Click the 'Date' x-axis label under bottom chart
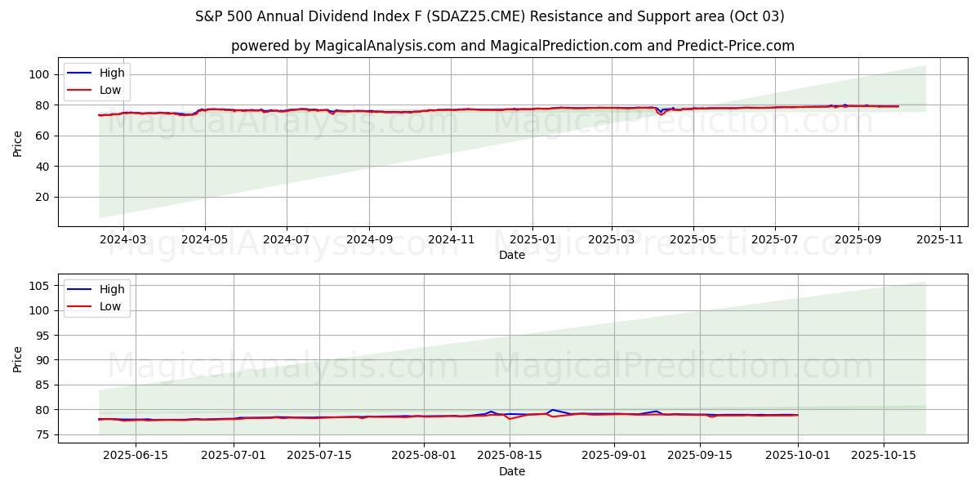The height and width of the screenshot is (490, 980). [x=512, y=471]
